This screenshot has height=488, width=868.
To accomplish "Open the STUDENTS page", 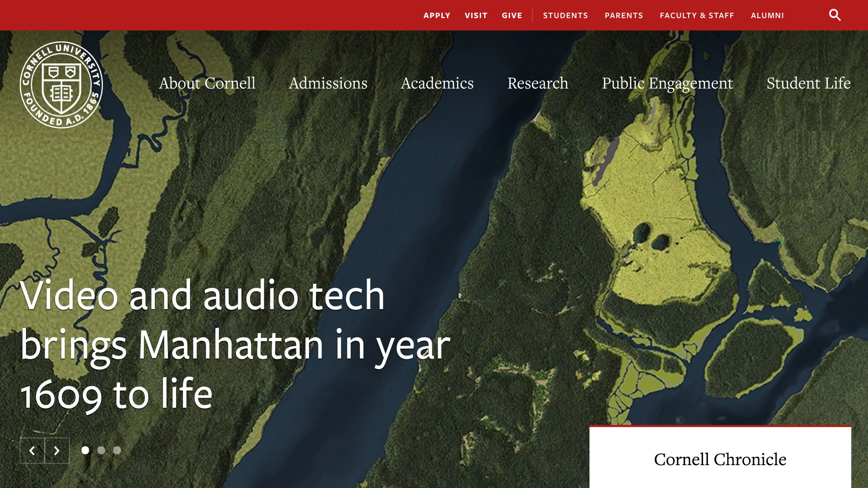I will click(x=565, y=15).
